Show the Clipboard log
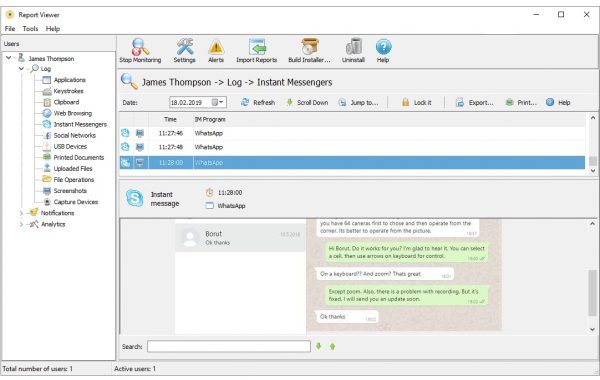This screenshot has height=380, width=600. click(66, 102)
